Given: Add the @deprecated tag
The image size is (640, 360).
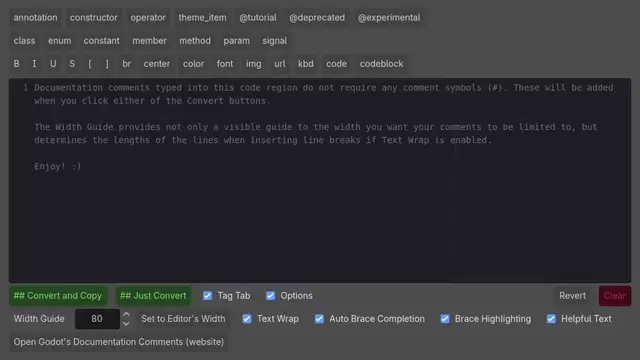Looking at the screenshot, I should point(317,18).
